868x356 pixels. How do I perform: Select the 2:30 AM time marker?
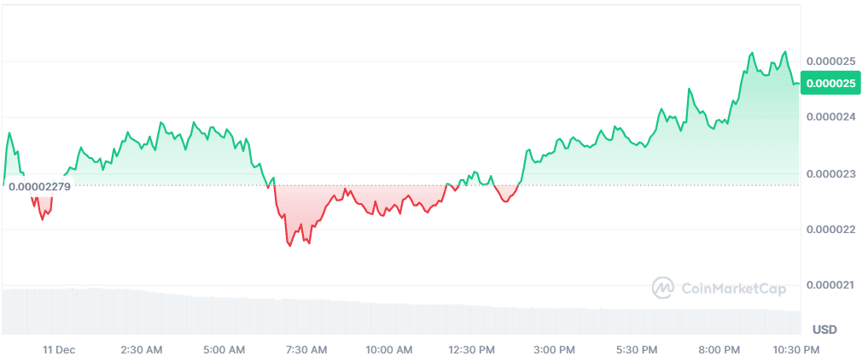pos(142,348)
